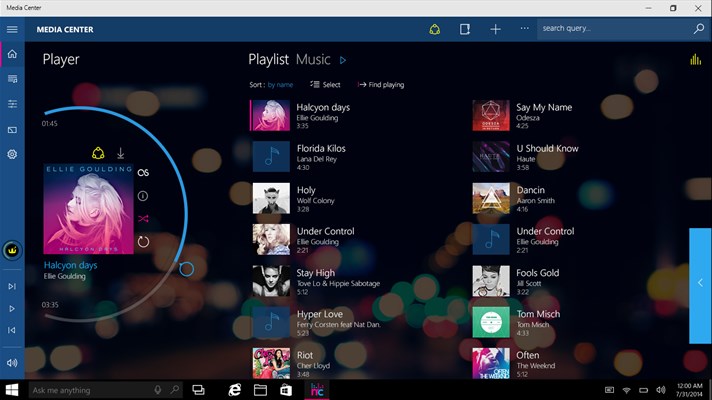Open the touch keyboard tray icon
This screenshot has width=712, height=400.
coord(609,390)
